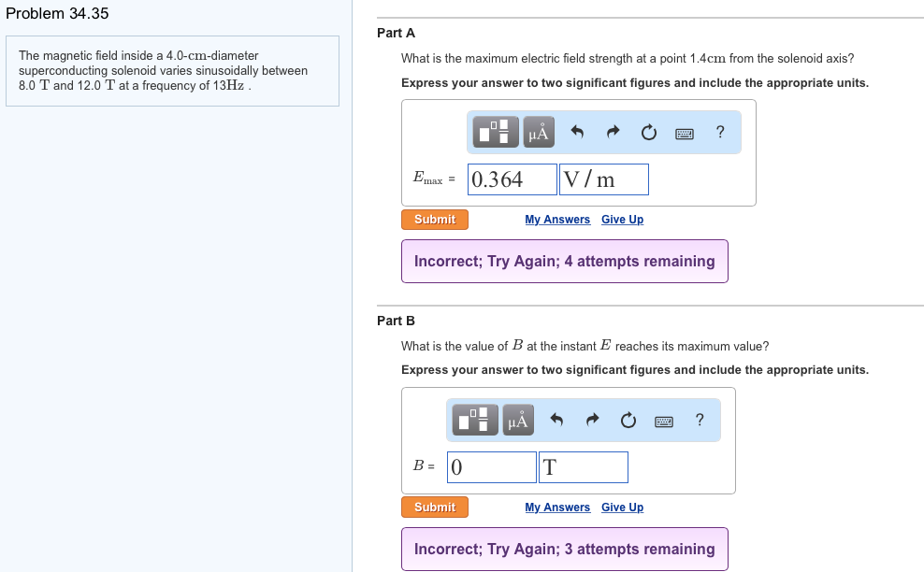This screenshot has height=572, width=924.
Task: Click the Part B heading
Action: (x=396, y=321)
